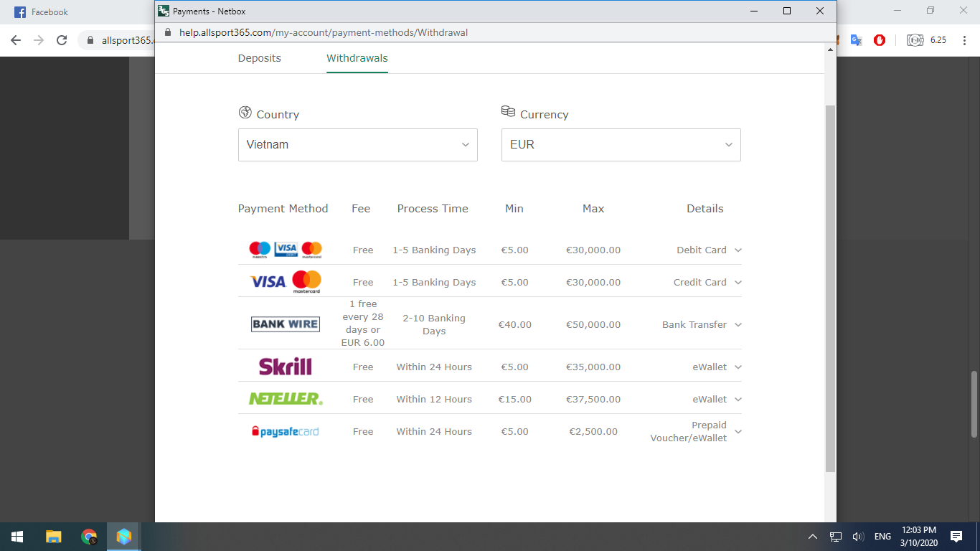This screenshot has height=551, width=980.
Task: Click the scroll-up arrow of the Netbox popup
Action: click(831, 50)
